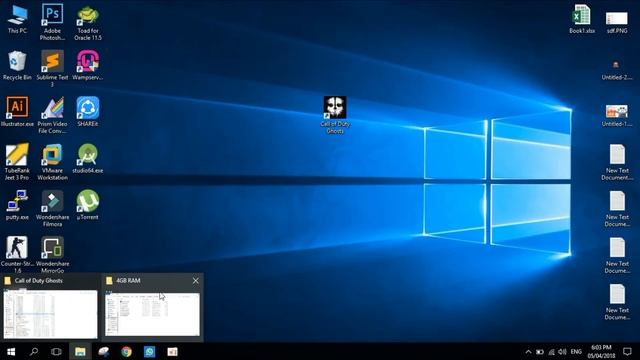Viewport: 640px width, 360px height.
Task: Click File Explorer taskbar button
Action: tap(80, 351)
